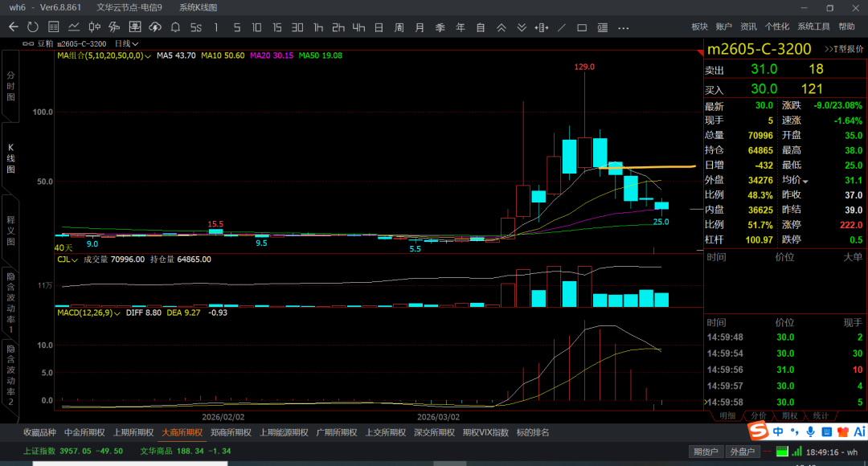Click the refresh icon in the toolbar

pos(33,27)
